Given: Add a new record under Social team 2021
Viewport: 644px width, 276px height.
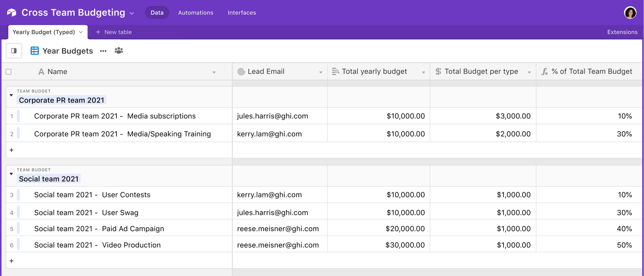Looking at the screenshot, I should 12,260.
